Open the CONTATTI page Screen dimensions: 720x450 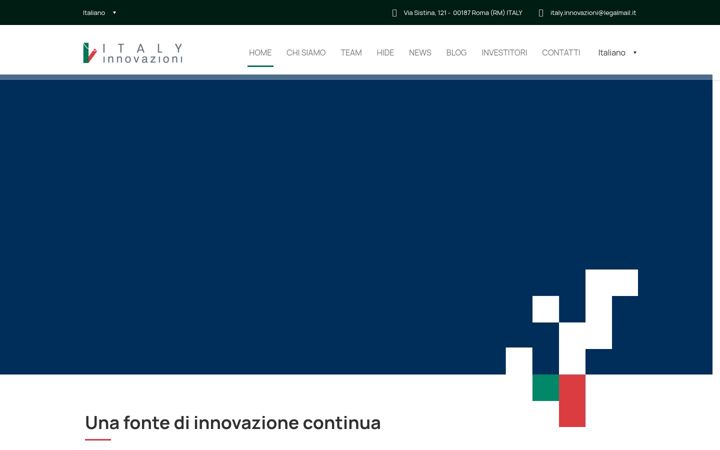tap(561, 53)
